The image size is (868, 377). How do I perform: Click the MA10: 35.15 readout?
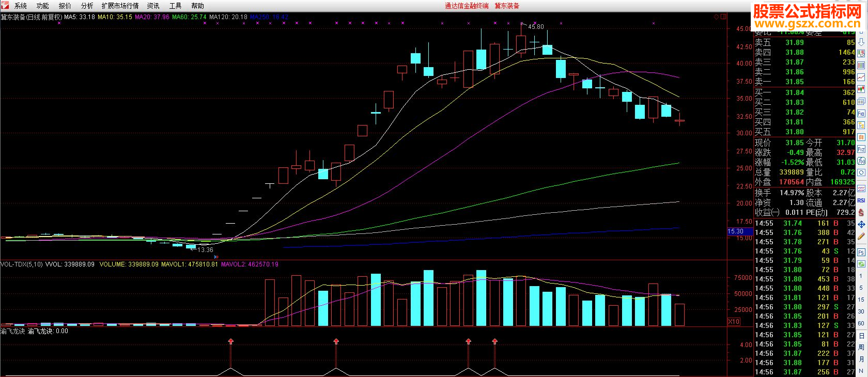click(115, 17)
